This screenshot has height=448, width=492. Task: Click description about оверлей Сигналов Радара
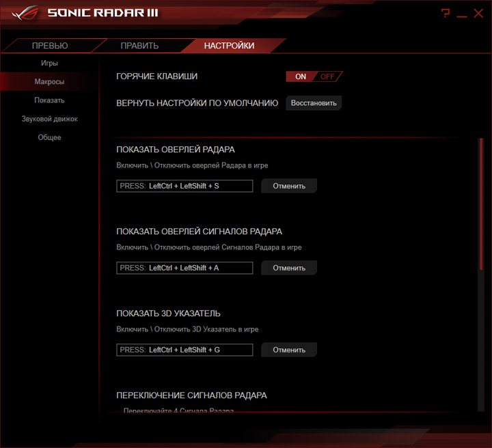(x=209, y=247)
